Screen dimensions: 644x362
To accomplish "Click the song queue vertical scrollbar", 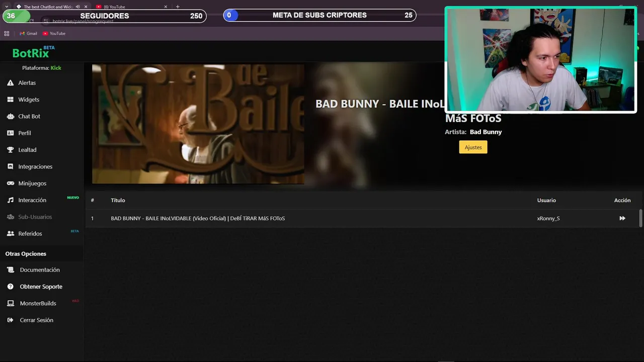I will (x=640, y=218).
